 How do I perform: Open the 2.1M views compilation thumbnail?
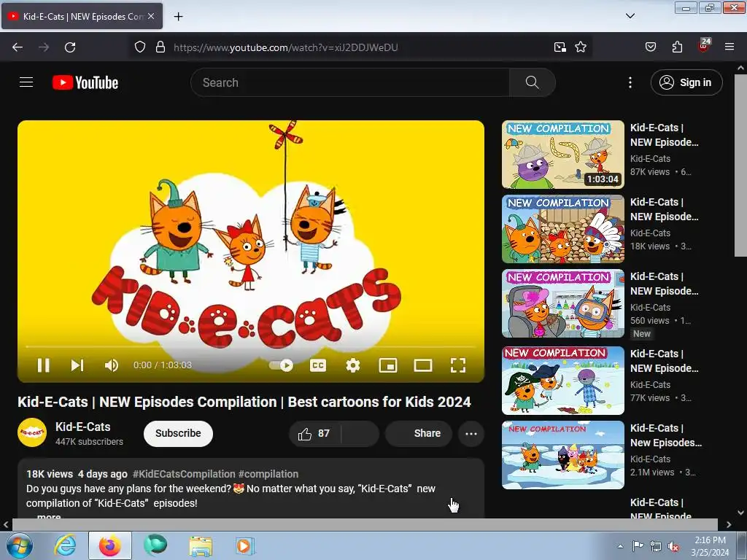coord(562,455)
